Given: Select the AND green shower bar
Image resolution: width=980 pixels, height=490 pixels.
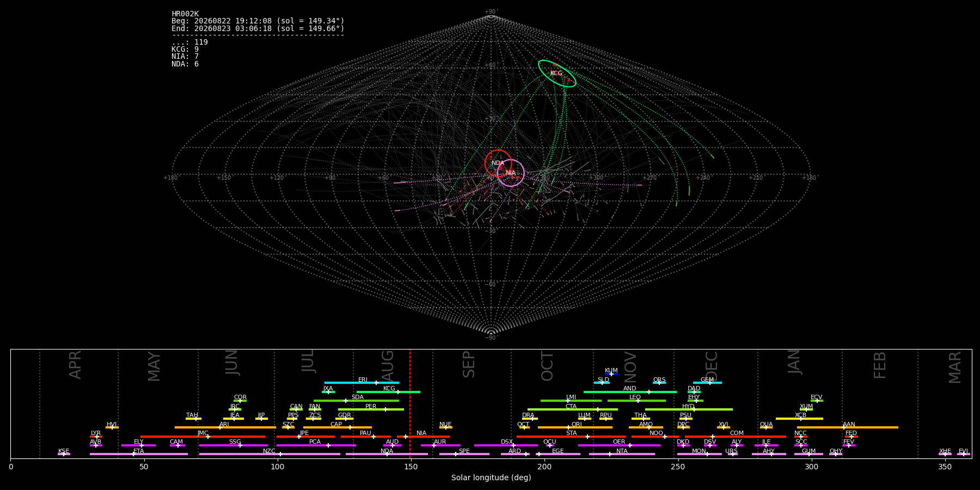Looking at the screenshot, I should point(630,392).
